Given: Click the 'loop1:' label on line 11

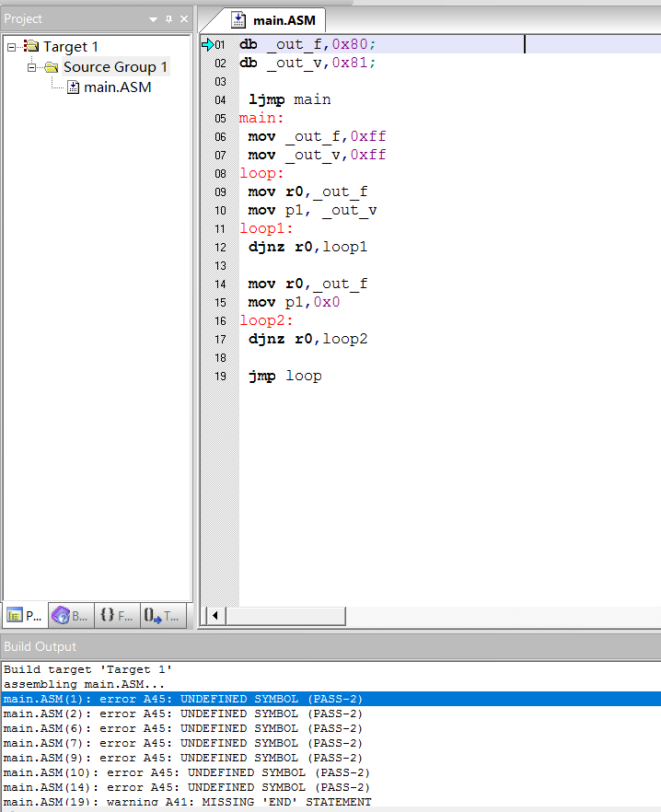Looking at the screenshot, I should (266, 228).
